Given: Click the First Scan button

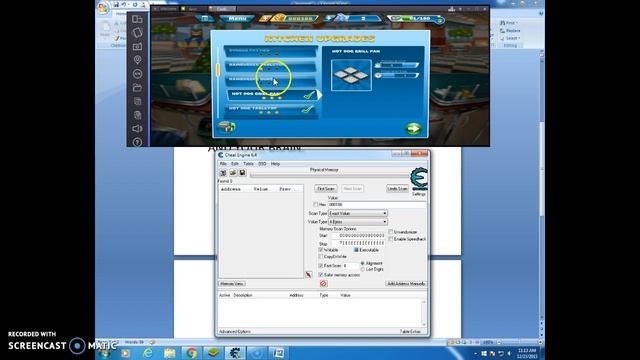Looking at the screenshot, I should [326, 189].
